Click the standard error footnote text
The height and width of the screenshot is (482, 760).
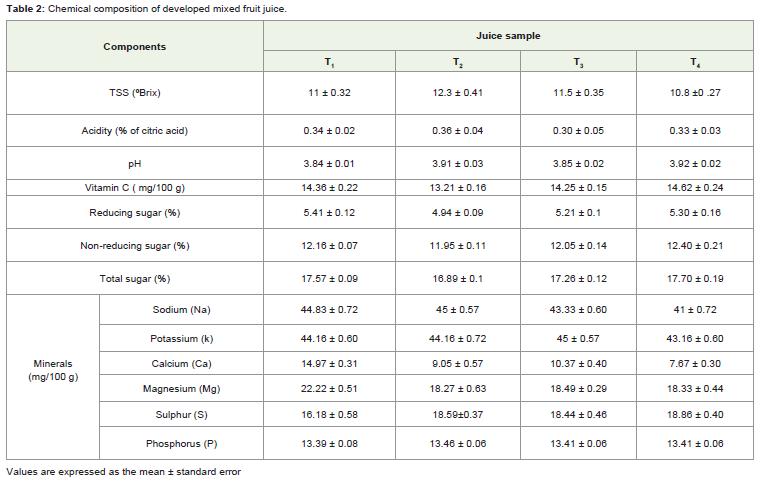(x=124, y=472)
